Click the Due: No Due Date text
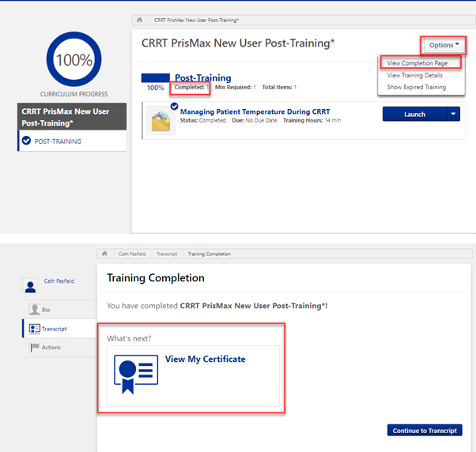This screenshot has height=452, width=476. tap(255, 120)
